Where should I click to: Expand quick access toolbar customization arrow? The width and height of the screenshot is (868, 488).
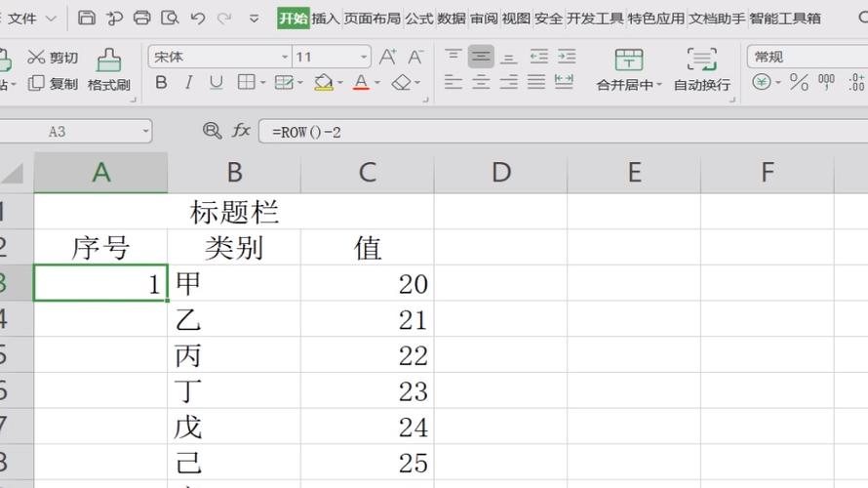(254, 19)
